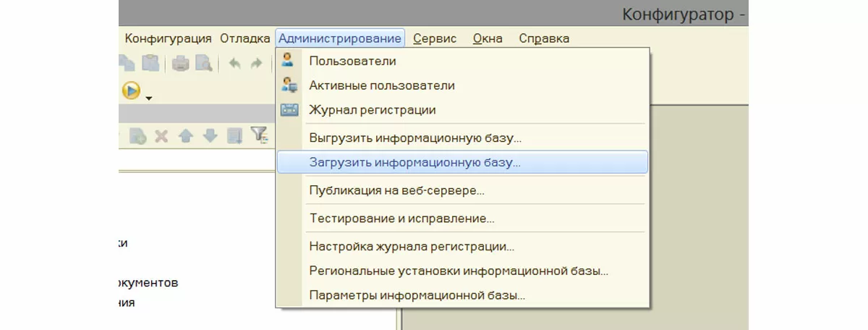Open Пользователи from Администрирование menu

(352, 61)
